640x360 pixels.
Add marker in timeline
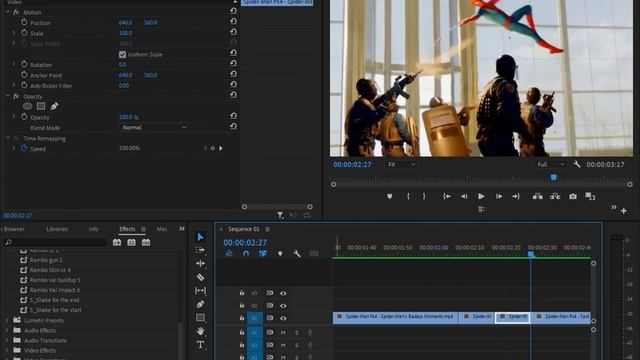pyautogui.click(x=280, y=253)
